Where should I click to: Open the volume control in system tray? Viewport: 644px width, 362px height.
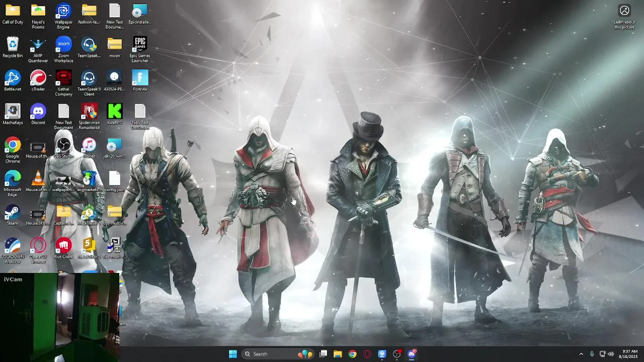611,354
